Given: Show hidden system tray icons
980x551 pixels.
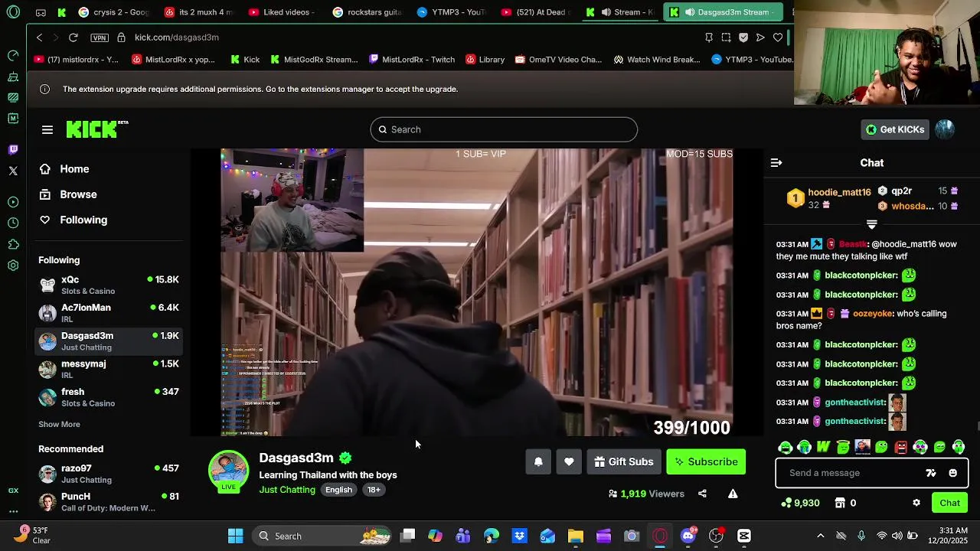Looking at the screenshot, I should (821, 536).
